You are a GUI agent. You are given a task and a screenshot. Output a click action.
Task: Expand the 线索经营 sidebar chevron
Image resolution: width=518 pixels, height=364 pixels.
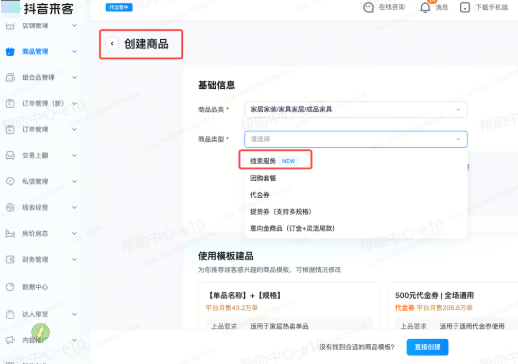74,207
